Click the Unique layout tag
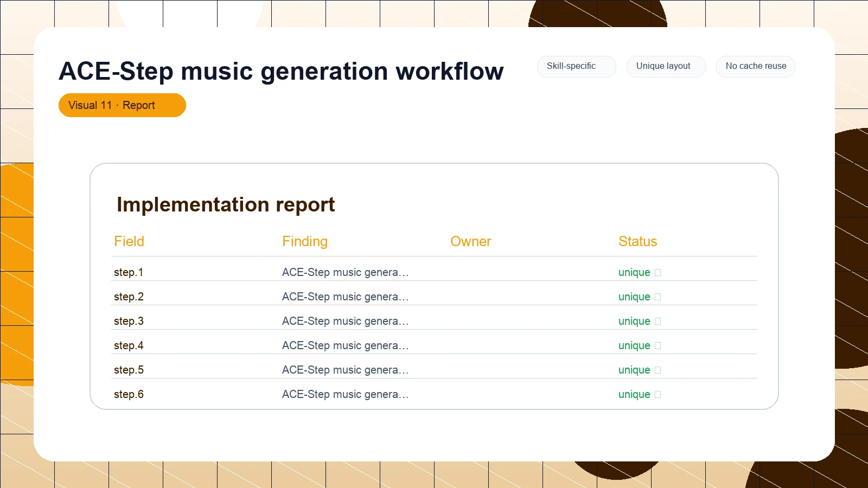This screenshot has height=488, width=868. pyautogui.click(x=666, y=66)
